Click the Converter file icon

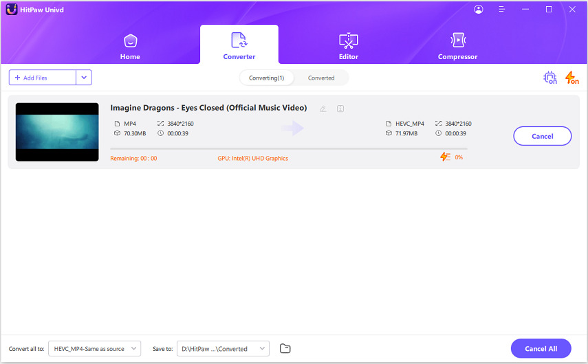[239, 40]
